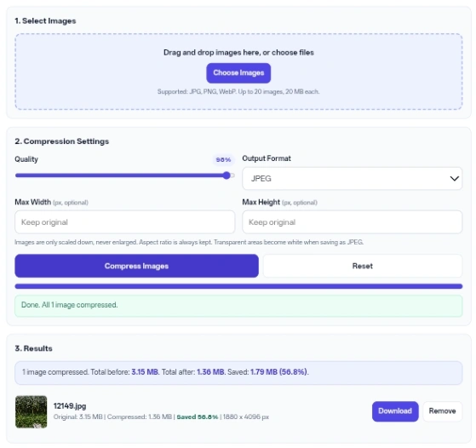Click the Choose Images button
This screenshot has height=448, width=476.
click(x=238, y=73)
